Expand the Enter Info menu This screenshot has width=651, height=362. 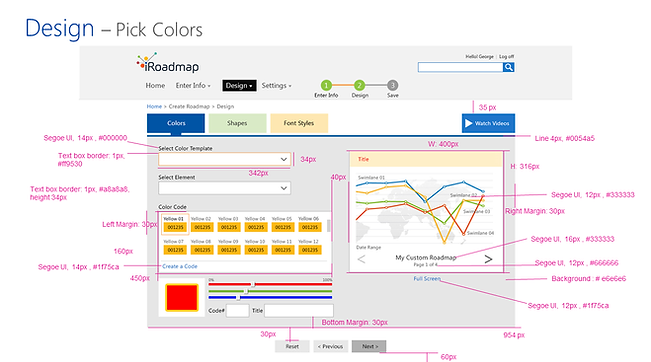(193, 86)
